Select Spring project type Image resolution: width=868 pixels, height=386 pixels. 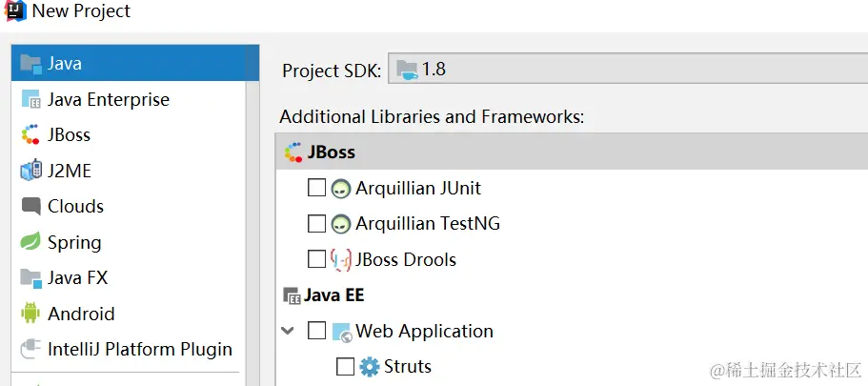tap(129, 242)
